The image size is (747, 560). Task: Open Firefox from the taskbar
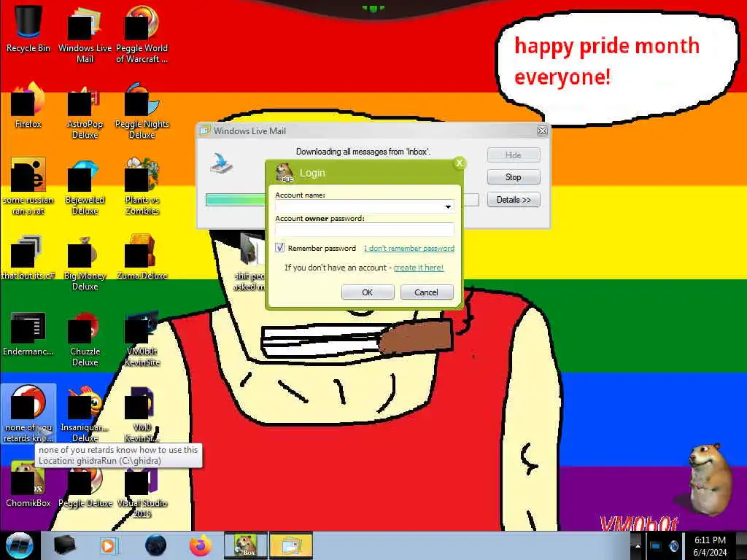pos(201,545)
